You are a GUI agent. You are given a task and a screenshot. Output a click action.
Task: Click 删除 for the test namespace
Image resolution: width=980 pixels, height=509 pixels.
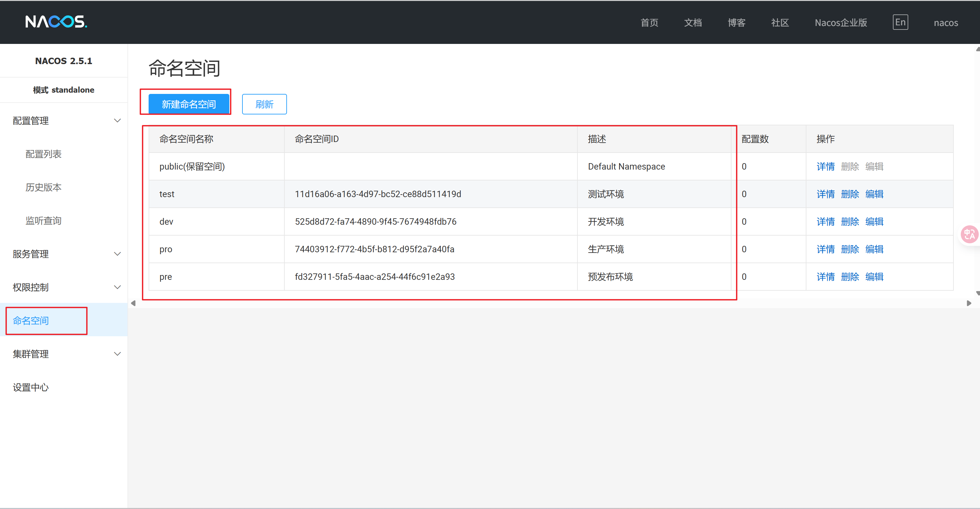[x=850, y=194]
